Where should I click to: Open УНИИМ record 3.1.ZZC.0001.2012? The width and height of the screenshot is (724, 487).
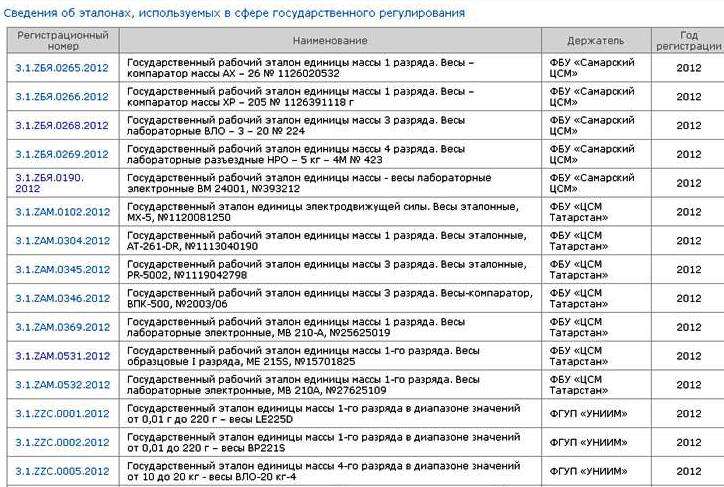(62, 414)
